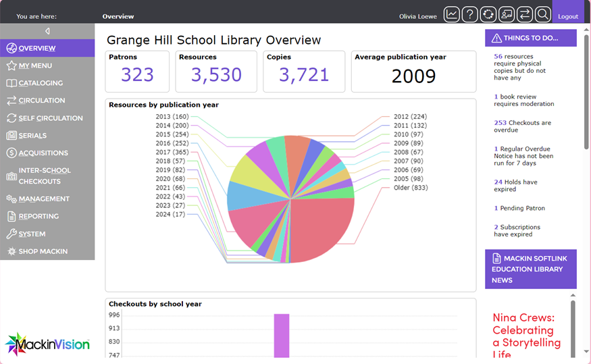
Task: Click the circulation arrows icon in top toolbar
Action: coord(525,15)
